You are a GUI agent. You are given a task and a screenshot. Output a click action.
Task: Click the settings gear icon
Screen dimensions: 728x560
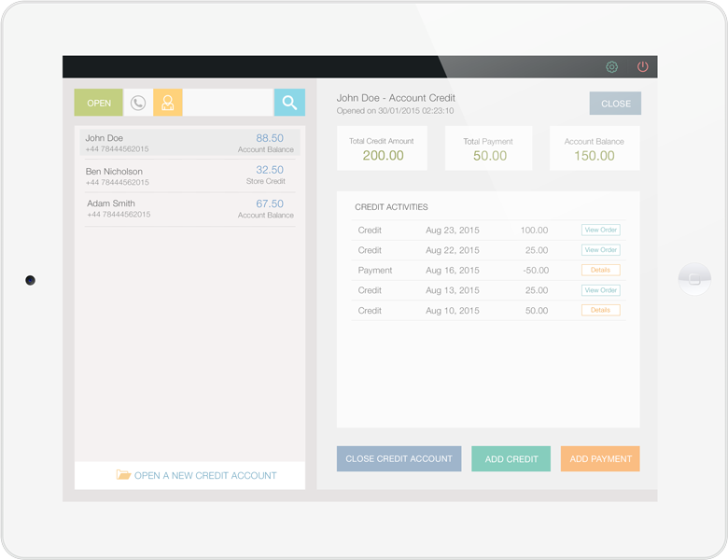(x=612, y=67)
